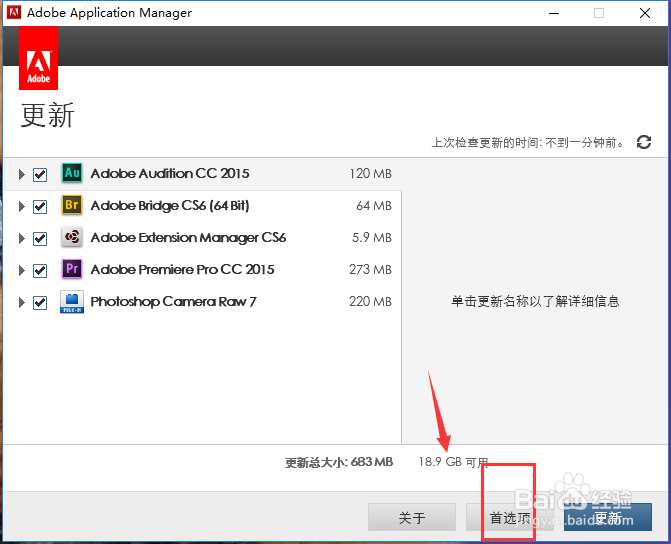Select the Adobe Premiere Pro CC 2015 name
671x544 pixels.
point(182,270)
